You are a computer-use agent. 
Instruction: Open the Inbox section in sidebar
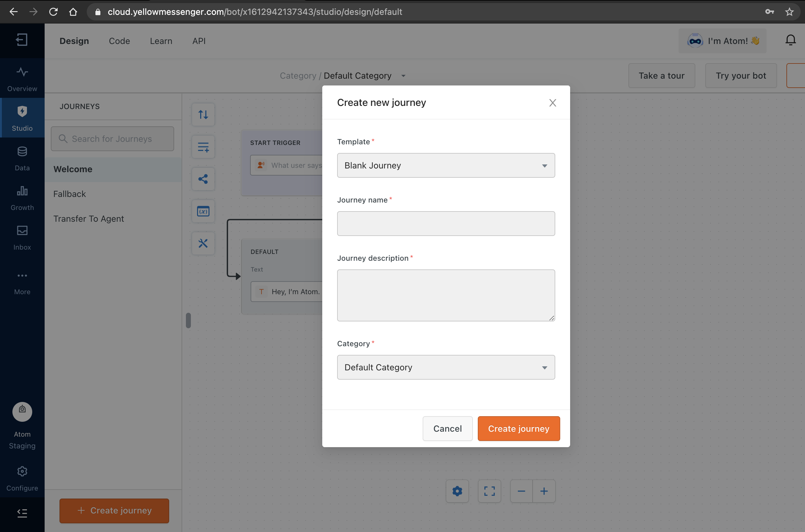[22, 237]
